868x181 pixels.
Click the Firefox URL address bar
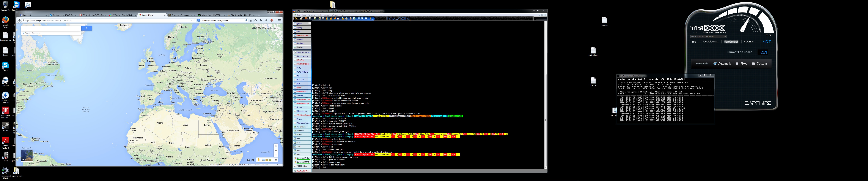pos(106,20)
